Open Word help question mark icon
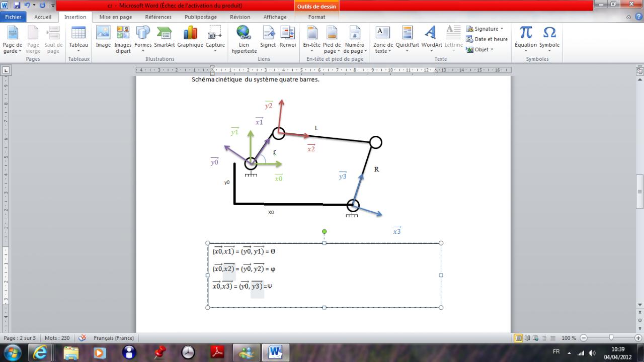This screenshot has width=644, height=362. (637, 17)
